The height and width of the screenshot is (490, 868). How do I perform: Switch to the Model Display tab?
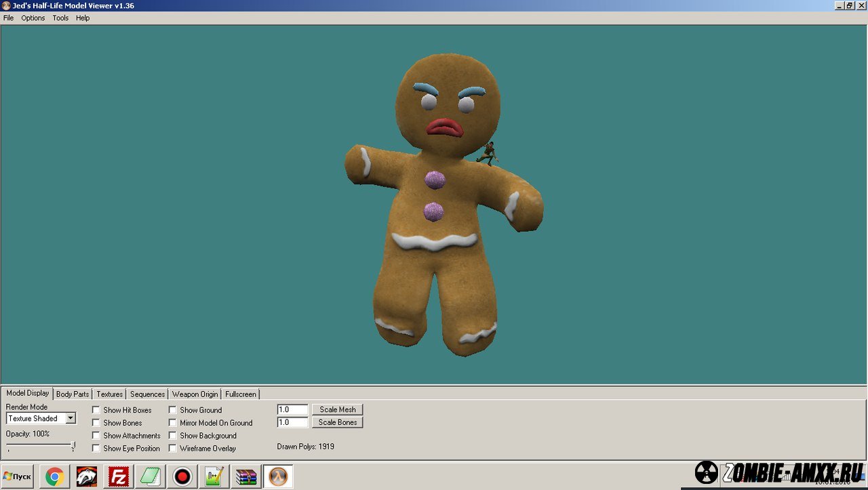click(28, 393)
